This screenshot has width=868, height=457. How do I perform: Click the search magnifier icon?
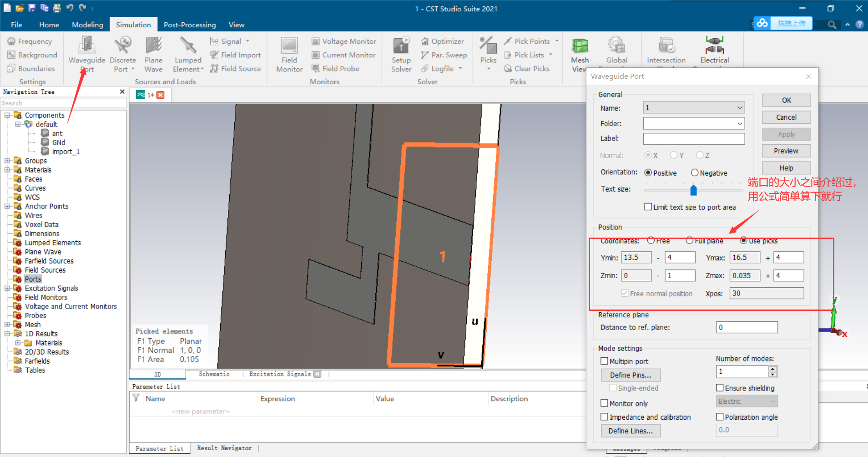tap(832, 25)
